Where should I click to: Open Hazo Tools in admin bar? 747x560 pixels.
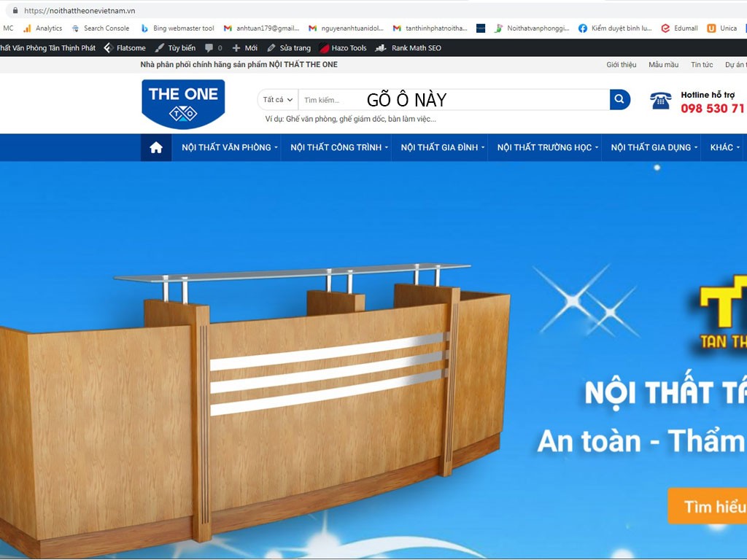pyautogui.click(x=343, y=48)
